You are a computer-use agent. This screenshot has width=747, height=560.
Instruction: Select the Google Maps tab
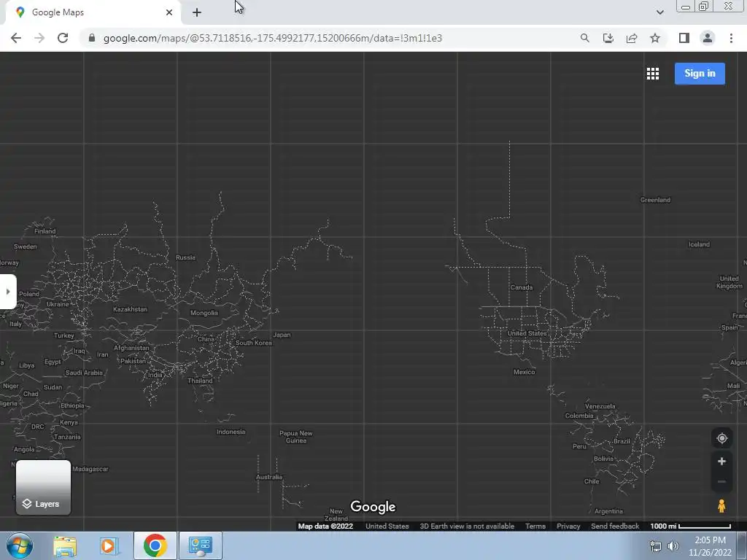click(93, 12)
